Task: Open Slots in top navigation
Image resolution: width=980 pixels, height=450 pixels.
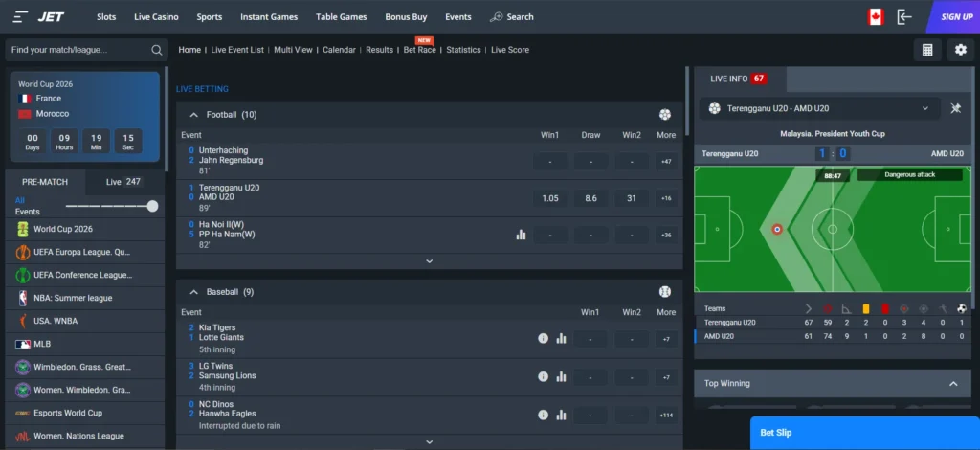Action: point(106,17)
